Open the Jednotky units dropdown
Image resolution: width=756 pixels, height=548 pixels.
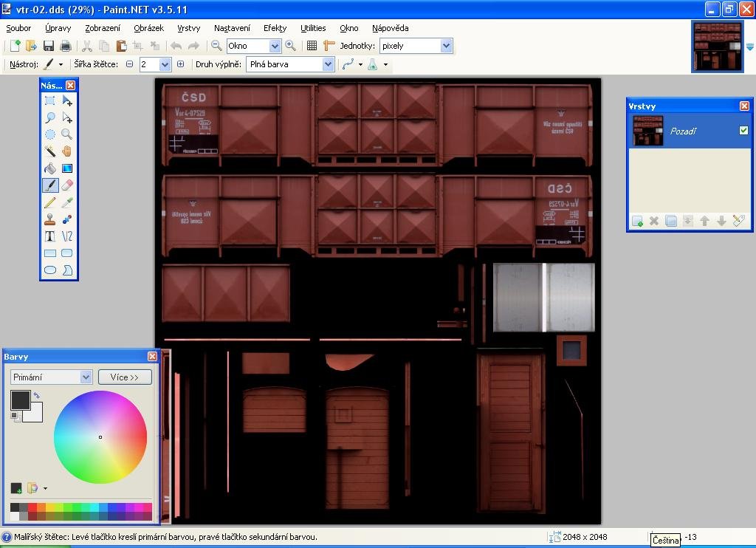click(446, 46)
